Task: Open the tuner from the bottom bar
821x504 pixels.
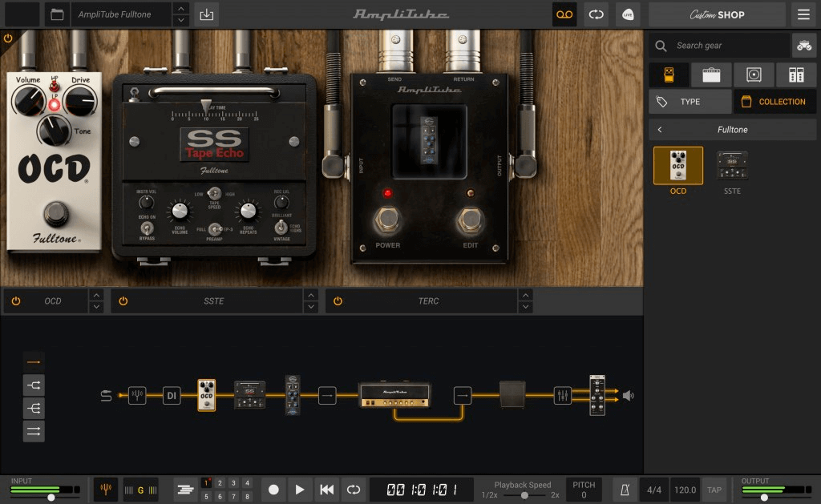Action: click(107, 490)
